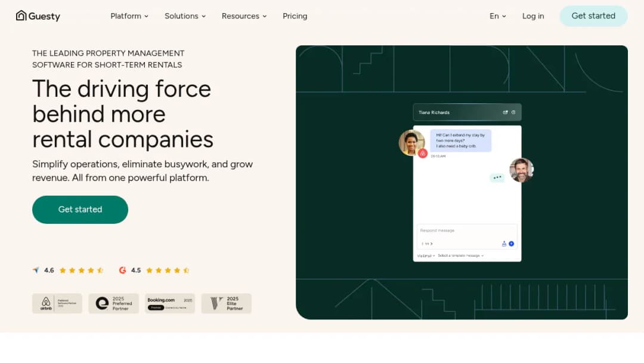Click the Capterra rating icon beside 4.6
The width and height of the screenshot is (644, 363).
(x=36, y=270)
